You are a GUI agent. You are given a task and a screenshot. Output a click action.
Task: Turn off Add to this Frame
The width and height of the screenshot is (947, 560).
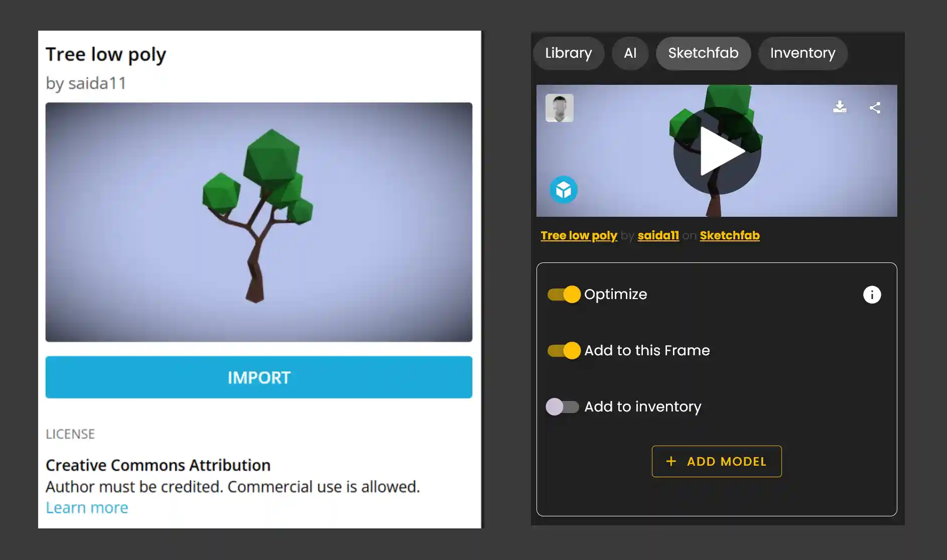click(564, 350)
